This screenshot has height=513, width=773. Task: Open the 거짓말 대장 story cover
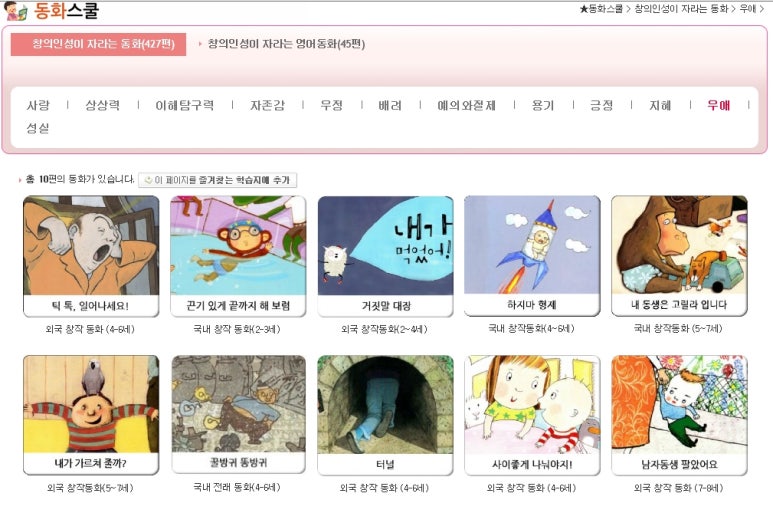(386, 245)
